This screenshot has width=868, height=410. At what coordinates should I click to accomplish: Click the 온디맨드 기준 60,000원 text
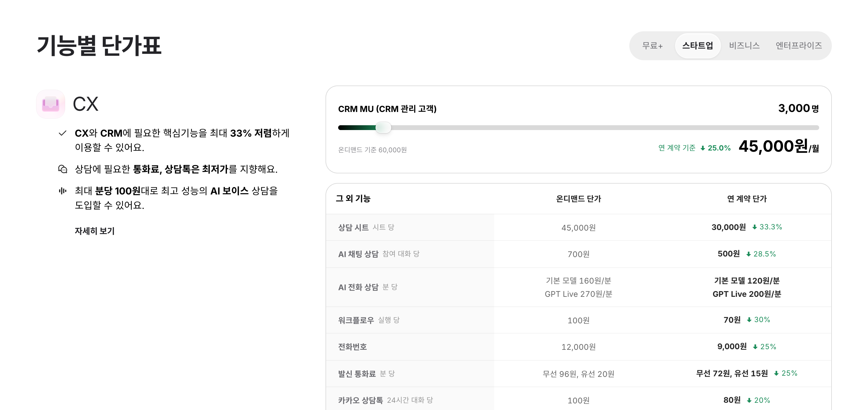372,150
